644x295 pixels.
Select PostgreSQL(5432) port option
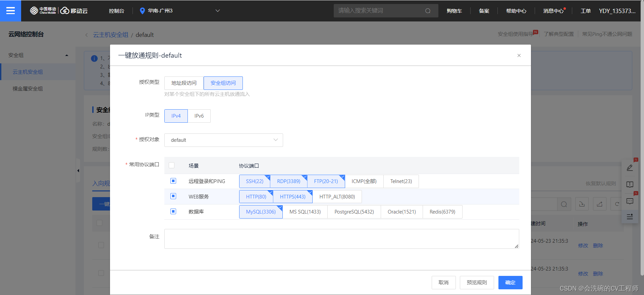point(354,212)
